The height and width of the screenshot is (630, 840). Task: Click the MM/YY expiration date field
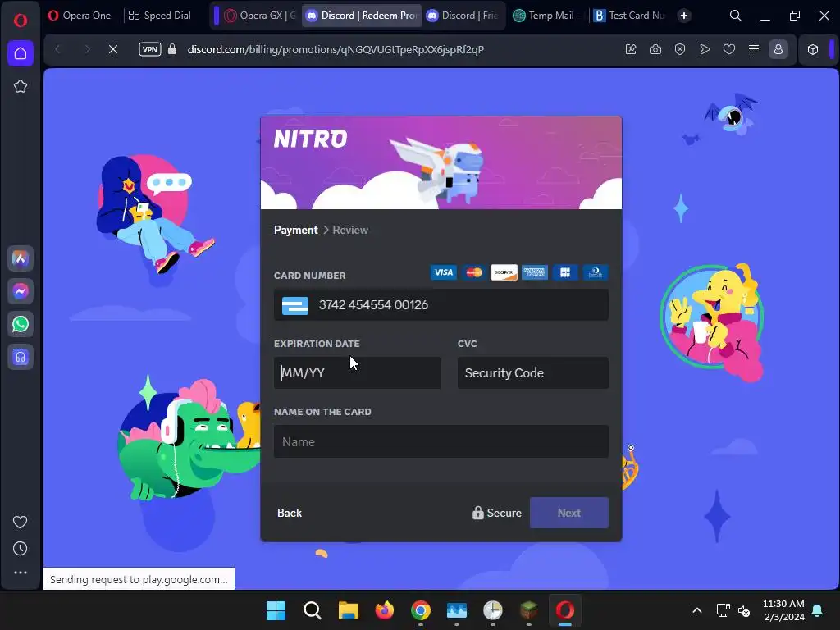358,373
